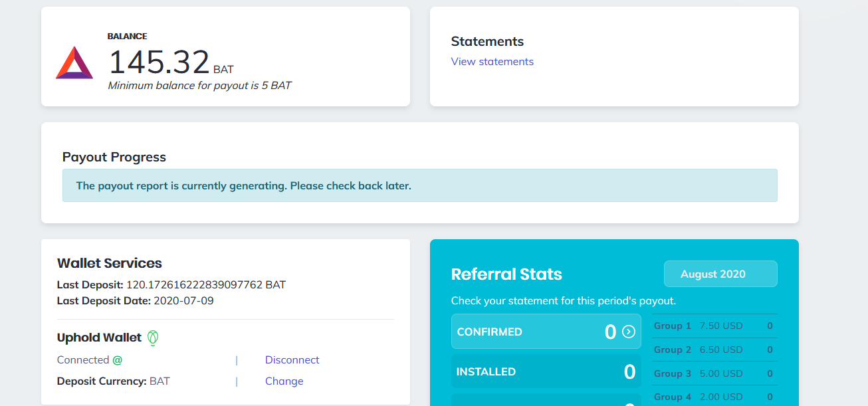868x406 pixels.
Task: Disconnect the Uphold wallet
Action: coord(292,360)
